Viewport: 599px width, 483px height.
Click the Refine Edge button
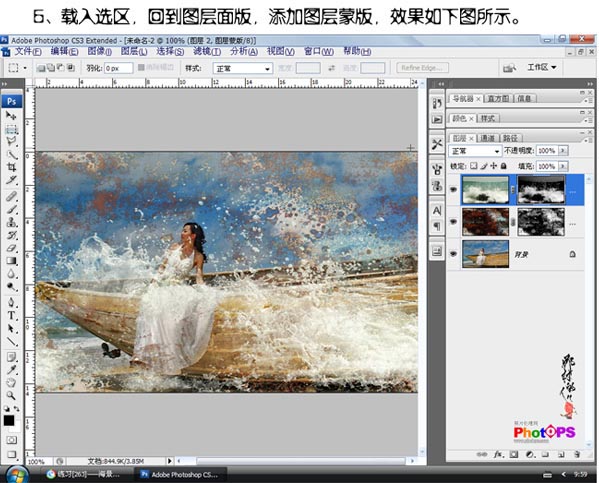point(422,68)
